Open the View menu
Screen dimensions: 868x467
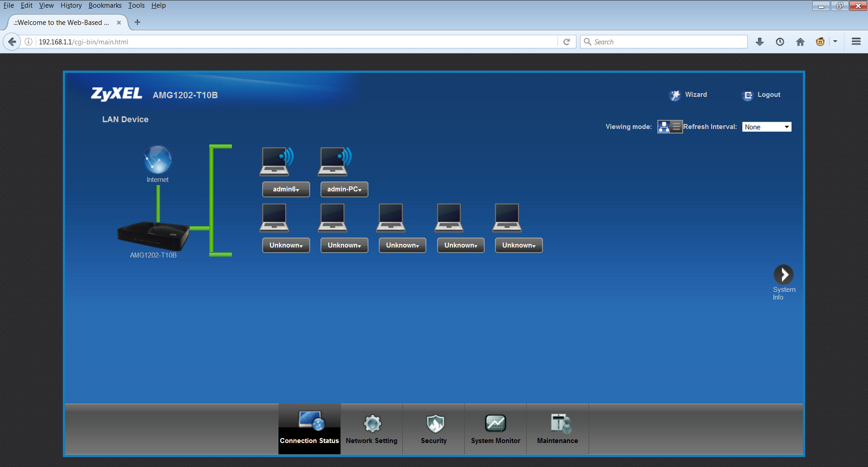pos(47,5)
